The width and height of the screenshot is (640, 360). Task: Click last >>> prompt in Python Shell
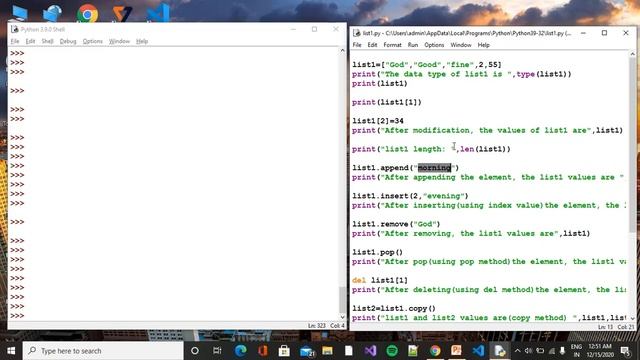coord(17,316)
